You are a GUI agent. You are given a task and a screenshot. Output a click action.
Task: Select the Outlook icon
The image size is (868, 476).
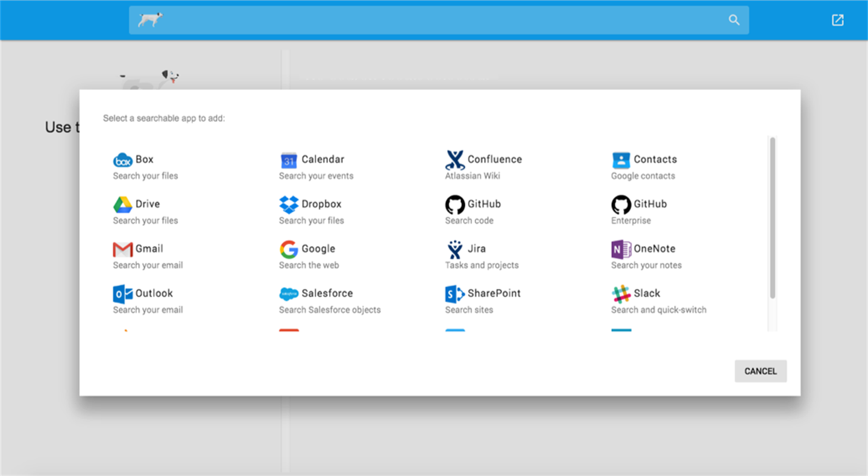coord(123,294)
